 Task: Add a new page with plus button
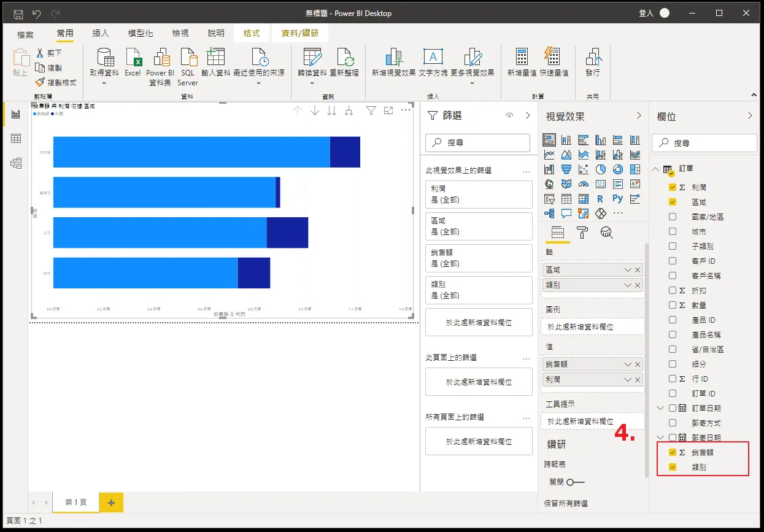point(111,503)
